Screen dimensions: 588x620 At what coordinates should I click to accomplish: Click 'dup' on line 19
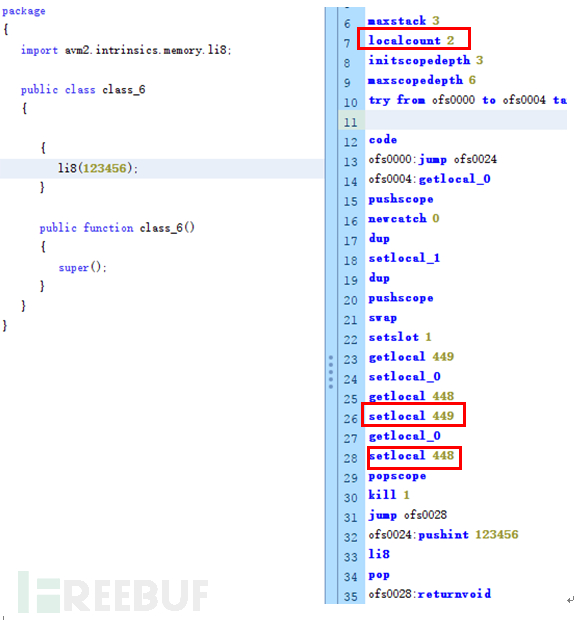click(379, 278)
